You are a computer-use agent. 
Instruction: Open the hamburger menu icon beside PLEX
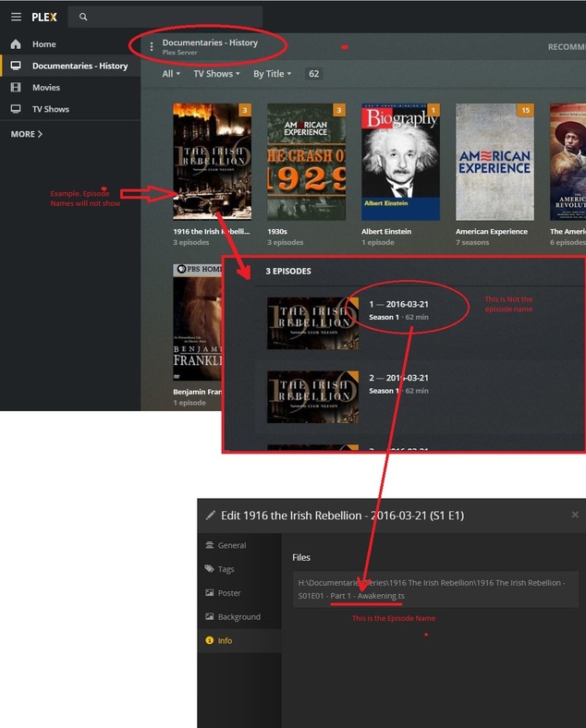(17, 17)
